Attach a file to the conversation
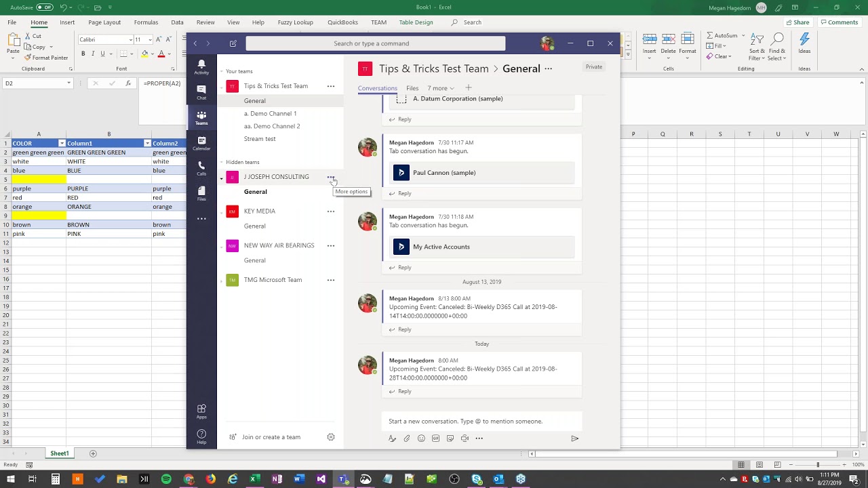Screen dimensions: 868x488 407,439
